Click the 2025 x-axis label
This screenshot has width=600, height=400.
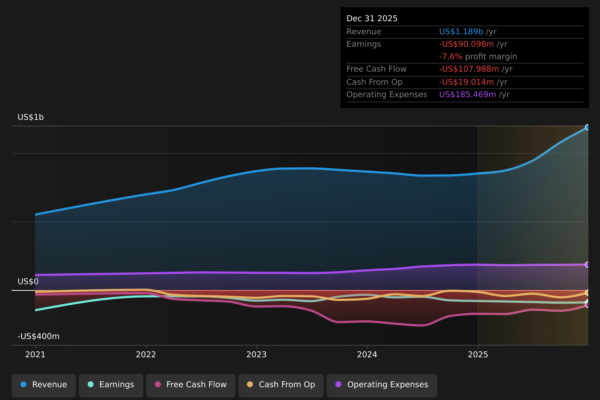(x=478, y=354)
